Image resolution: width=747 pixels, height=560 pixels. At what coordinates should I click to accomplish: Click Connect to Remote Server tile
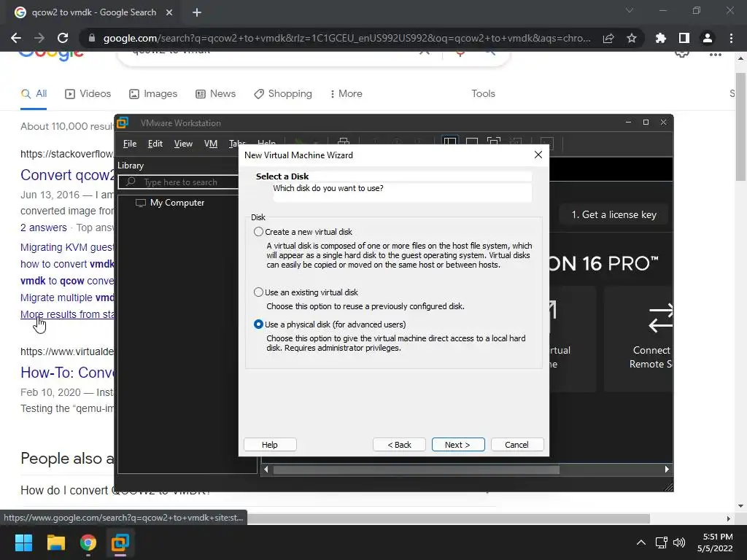click(x=638, y=339)
